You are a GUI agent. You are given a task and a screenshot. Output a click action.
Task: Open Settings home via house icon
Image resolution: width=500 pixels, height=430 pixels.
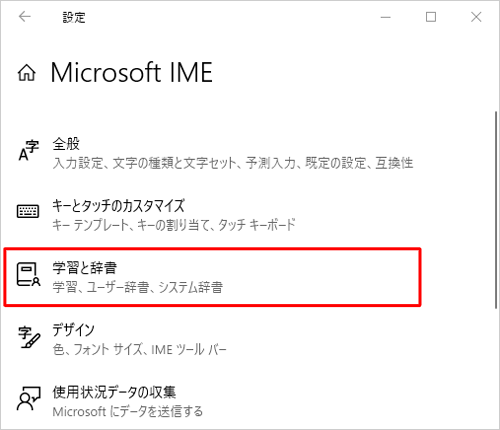point(27,73)
